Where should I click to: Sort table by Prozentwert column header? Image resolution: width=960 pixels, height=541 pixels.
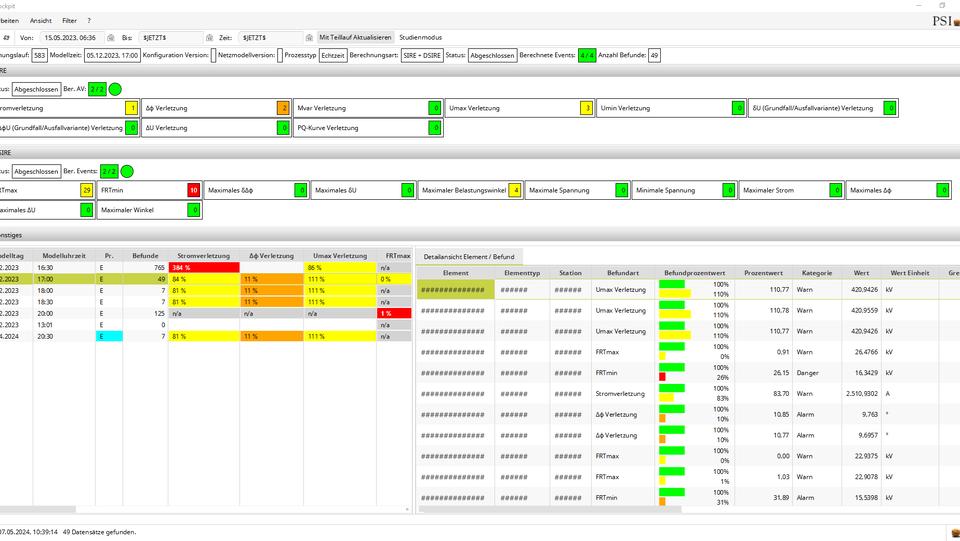coord(763,272)
